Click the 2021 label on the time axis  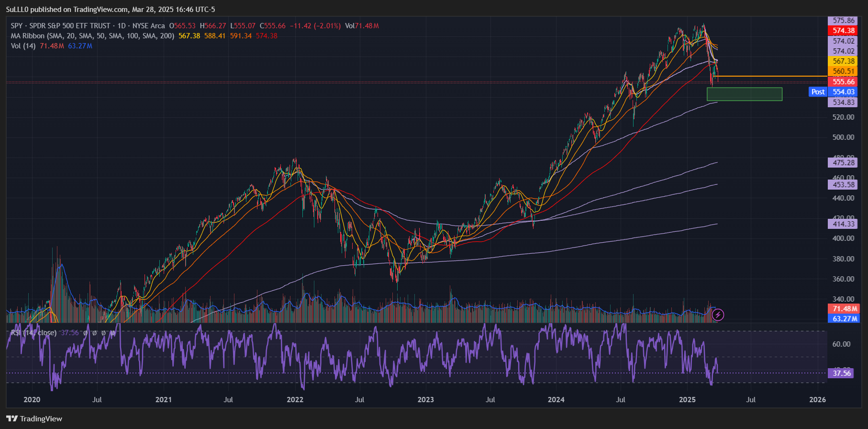[163, 399]
